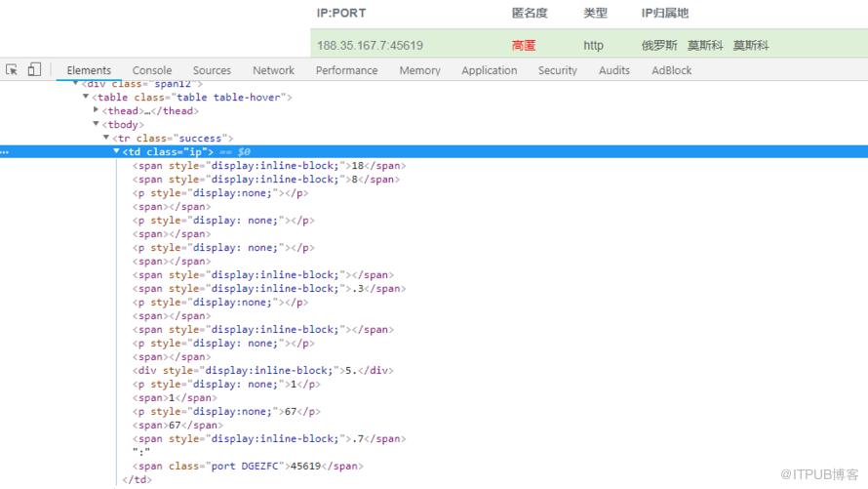Collapse the tbody element

coord(97,124)
